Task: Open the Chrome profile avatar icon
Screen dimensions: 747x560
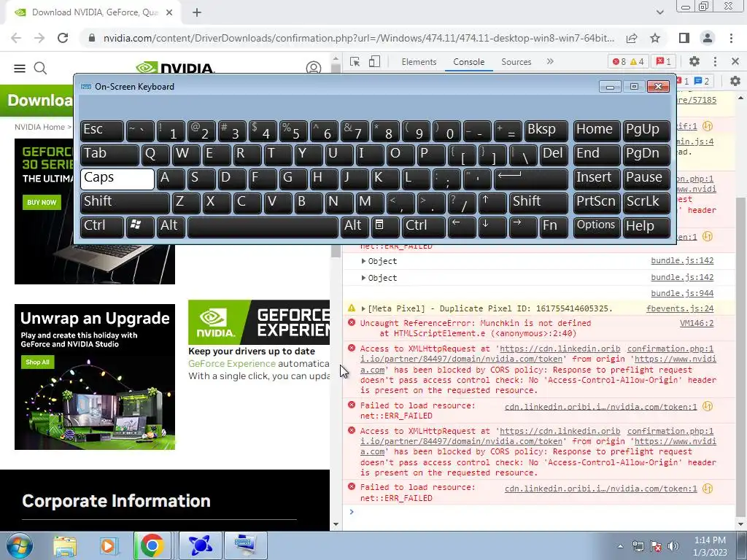Action: [x=708, y=38]
